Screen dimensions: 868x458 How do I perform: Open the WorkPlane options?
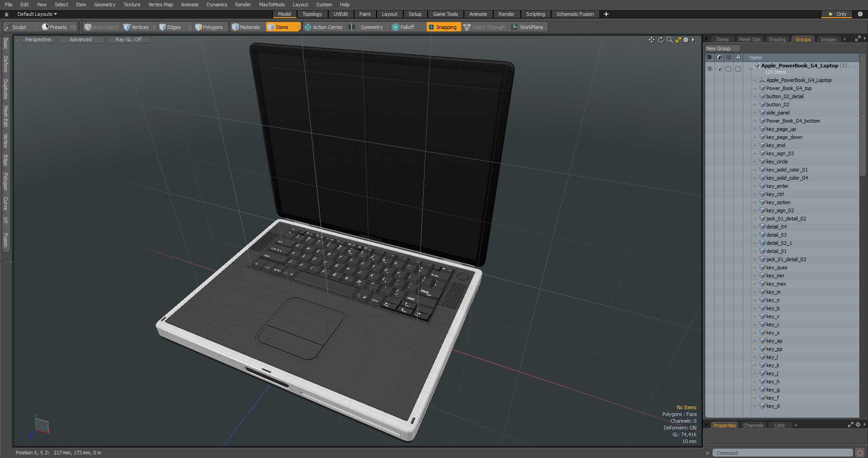[528, 27]
